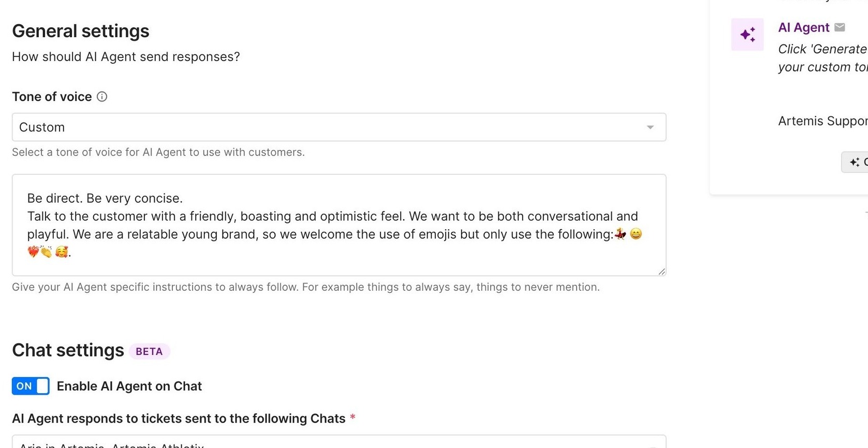Disable the Enable AI Agent on Chat toggle
The height and width of the screenshot is (448, 868).
click(31, 386)
